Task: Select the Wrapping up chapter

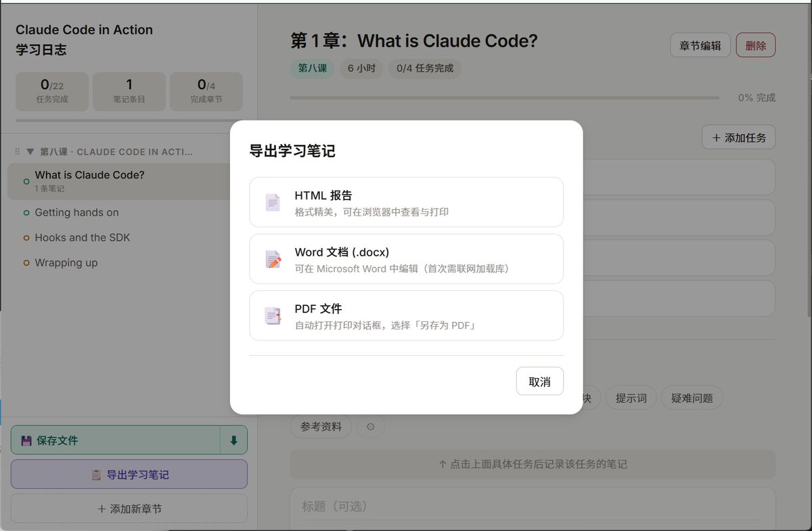Action: point(129,262)
